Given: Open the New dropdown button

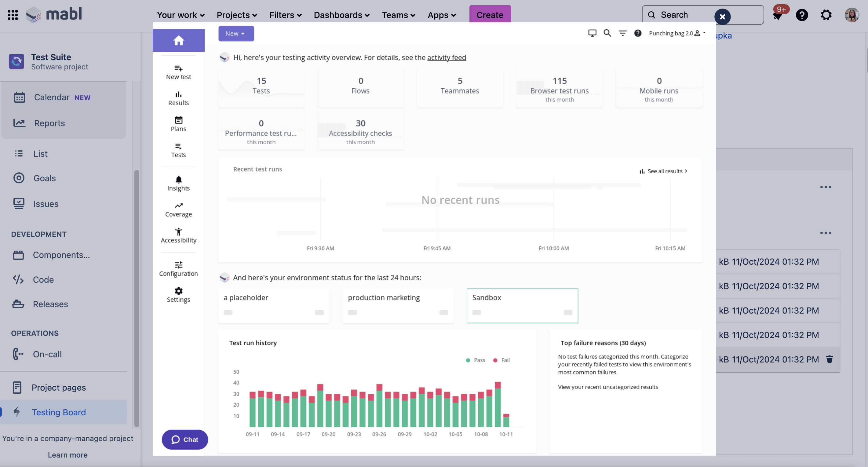Looking at the screenshot, I should coord(236,33).
